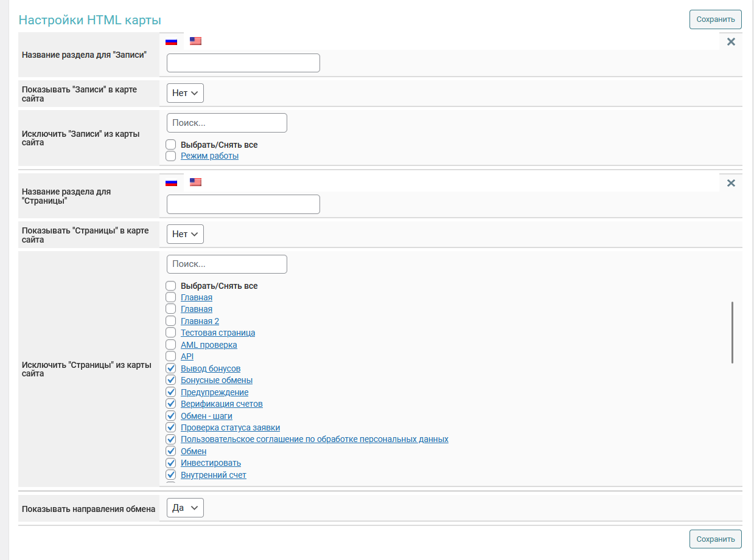The width and height of the screenshot is (754, 560).
Task: Toggle "Выбрать/Снять все" for pages list
Action: pos(171,286)
